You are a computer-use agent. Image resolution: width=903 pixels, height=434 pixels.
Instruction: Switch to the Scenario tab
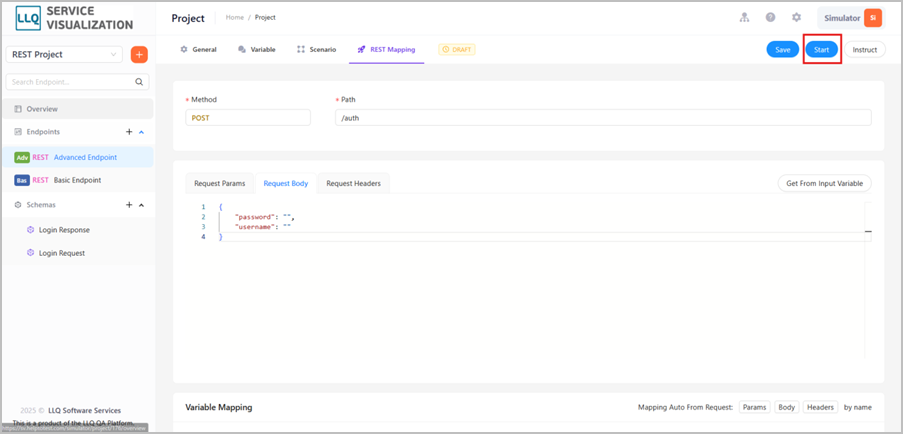click(316, 50)
